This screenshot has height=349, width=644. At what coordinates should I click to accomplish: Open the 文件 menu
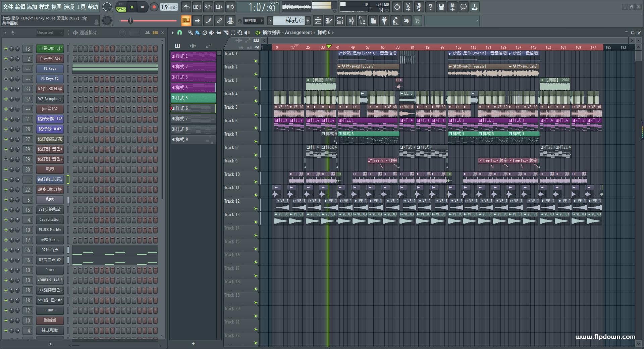pos(8,7)
